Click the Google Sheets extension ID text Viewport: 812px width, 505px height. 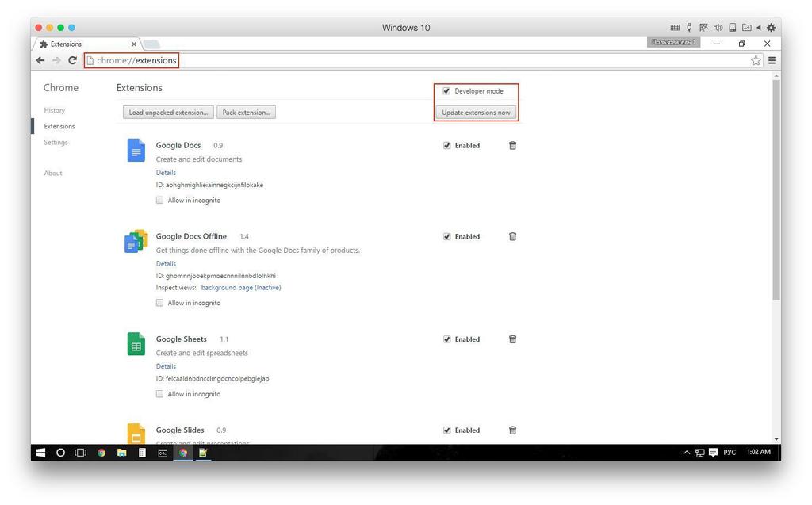[213, 379]
